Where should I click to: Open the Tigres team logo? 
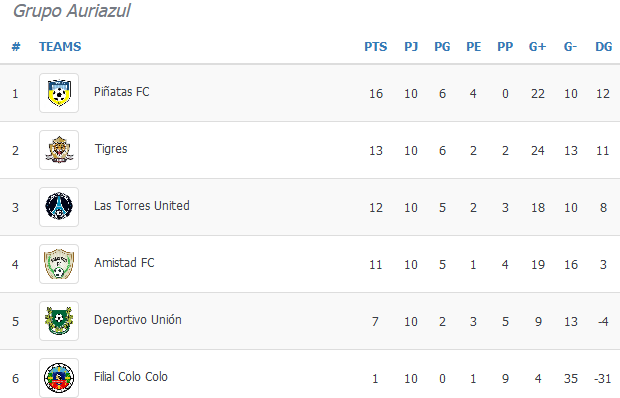[59, 150]
